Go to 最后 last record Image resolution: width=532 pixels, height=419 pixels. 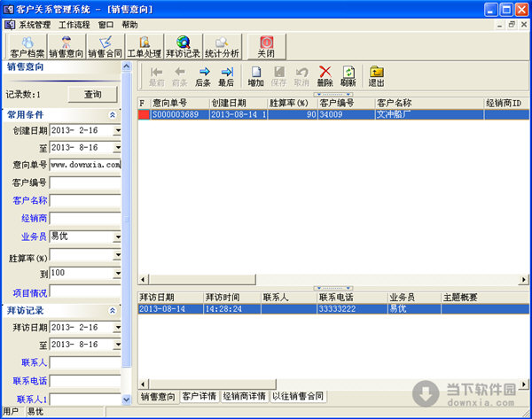226,76
